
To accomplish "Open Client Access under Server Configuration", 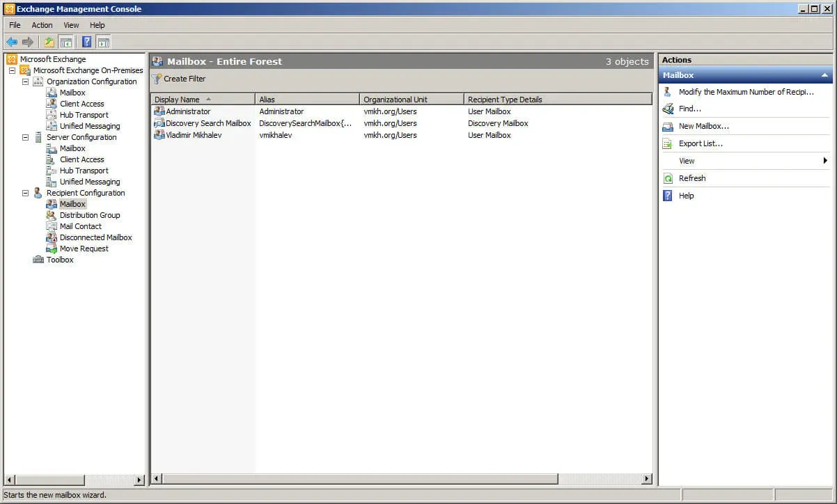I will coord(81,159).
